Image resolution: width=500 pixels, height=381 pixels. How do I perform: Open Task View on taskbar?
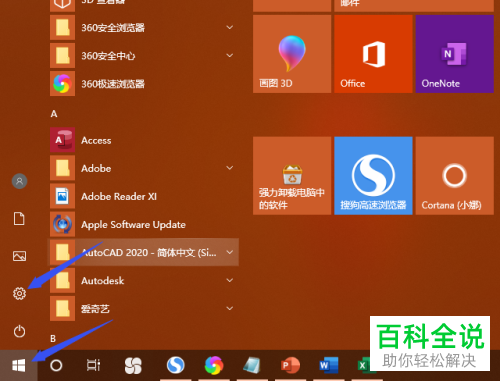pos(93,365)
